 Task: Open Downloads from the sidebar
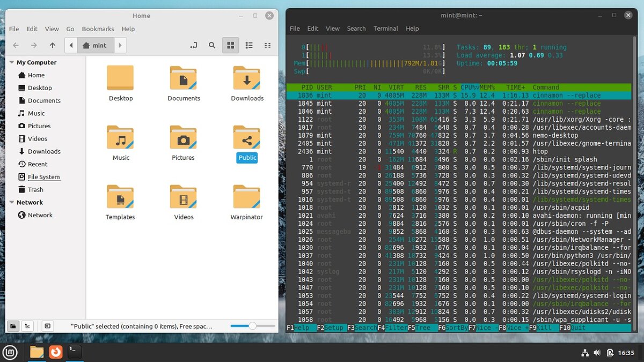pyautogui.click(x=44, y=151)
